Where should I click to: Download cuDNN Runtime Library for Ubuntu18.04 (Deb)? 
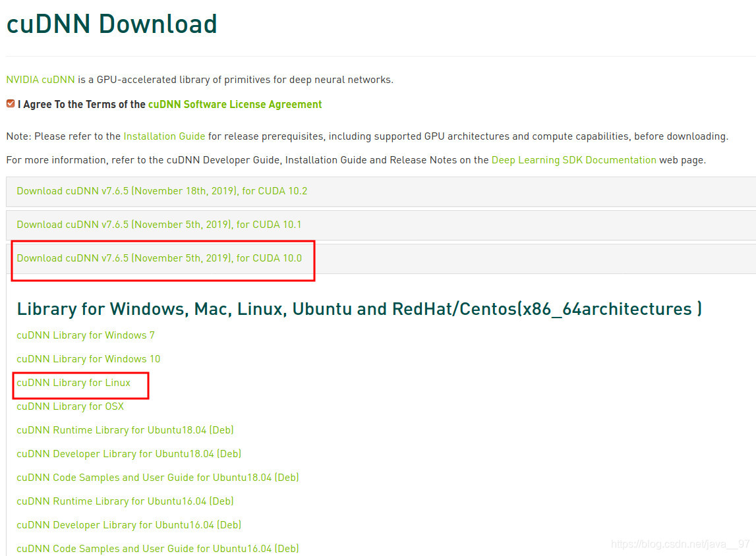(125, 430)
